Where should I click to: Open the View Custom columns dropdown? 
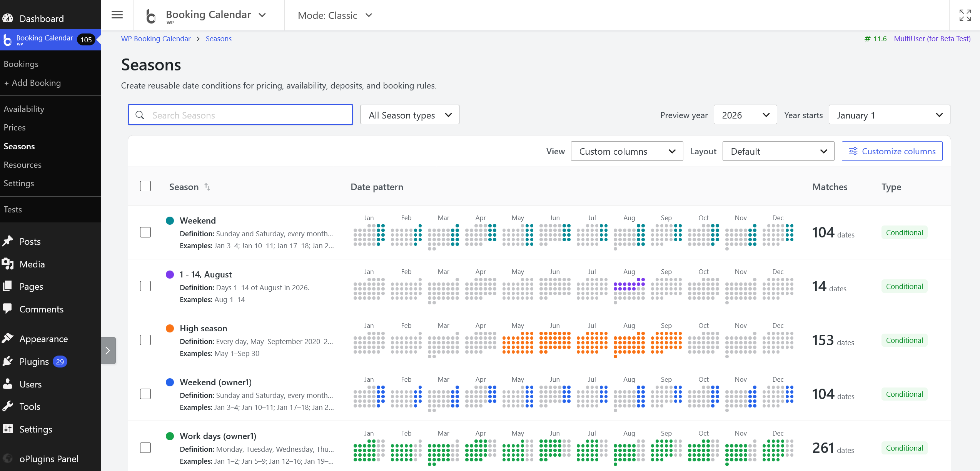627,151
